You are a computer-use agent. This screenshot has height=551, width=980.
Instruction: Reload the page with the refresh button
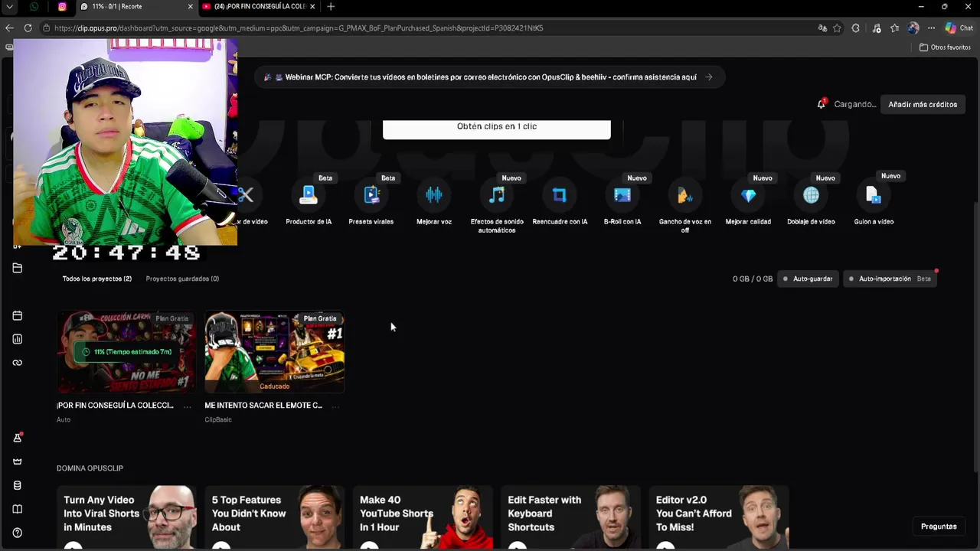pos(28,28)
